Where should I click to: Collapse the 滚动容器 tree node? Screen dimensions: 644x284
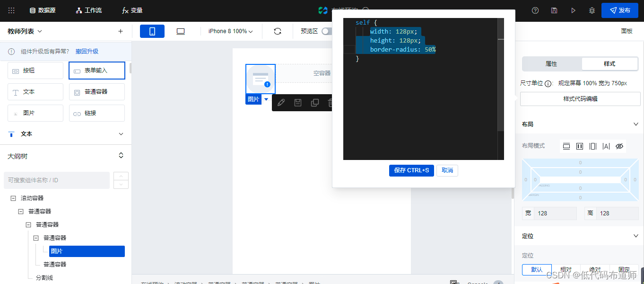(x=13, y=198)
